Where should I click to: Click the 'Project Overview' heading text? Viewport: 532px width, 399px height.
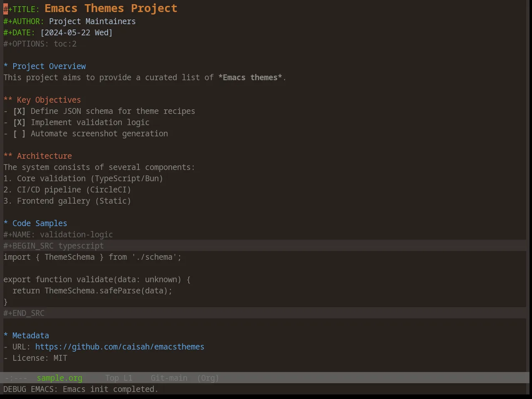tap(49, 66)
